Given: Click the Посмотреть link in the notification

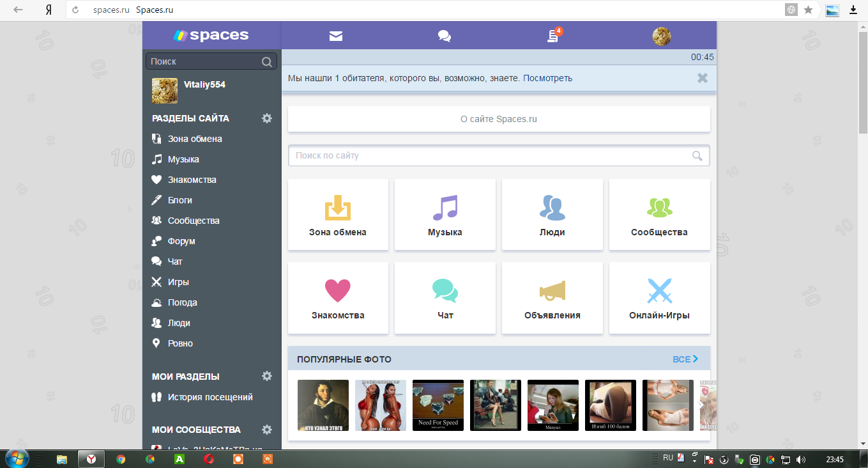Looking at the screenshot, I should (549, 78).
